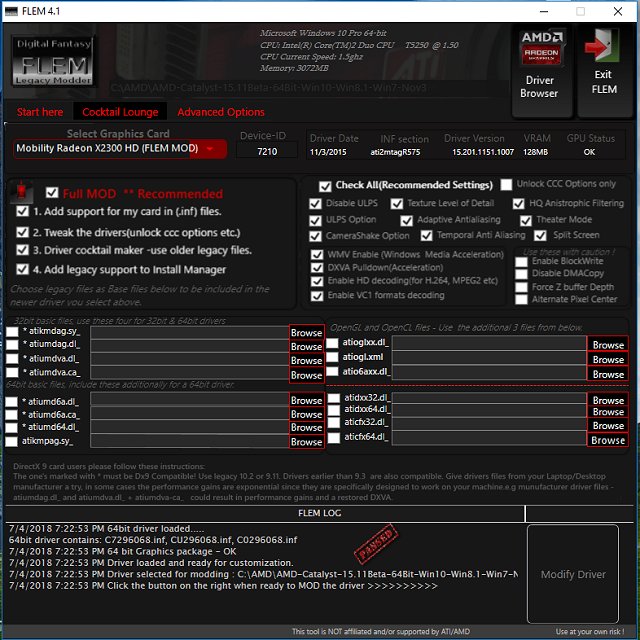Enable BlockWrite checkbox
Viewport: 640px width, 640px height.
(x=521, y=262)
